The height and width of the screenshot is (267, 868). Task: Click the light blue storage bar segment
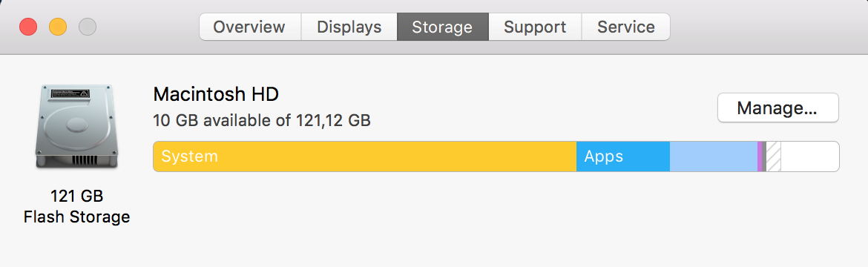click(714, 156)
